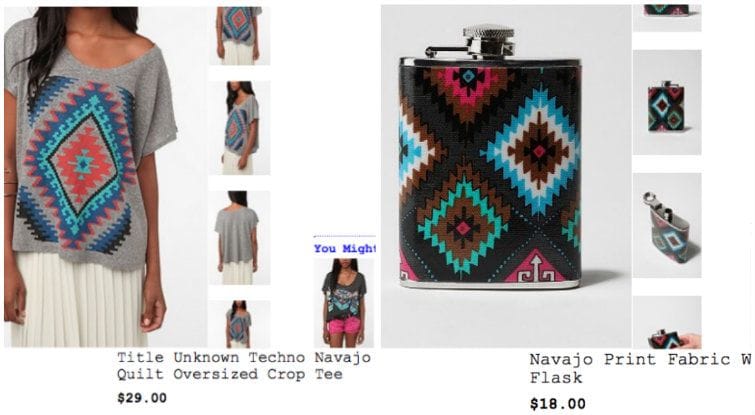Click the 'You Might' recommendation heading
The image size is (755, 415).
click(x=344, y=248)
